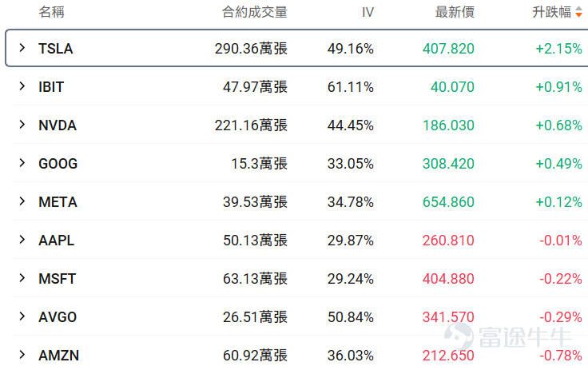Select the AVGO ticker name

click(x=58, y=317)
